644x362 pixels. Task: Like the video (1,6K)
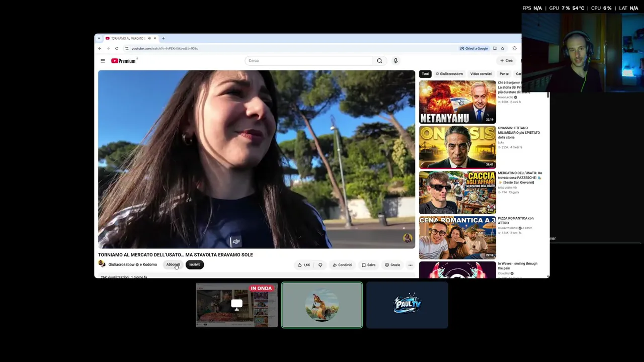pos(304,265)
